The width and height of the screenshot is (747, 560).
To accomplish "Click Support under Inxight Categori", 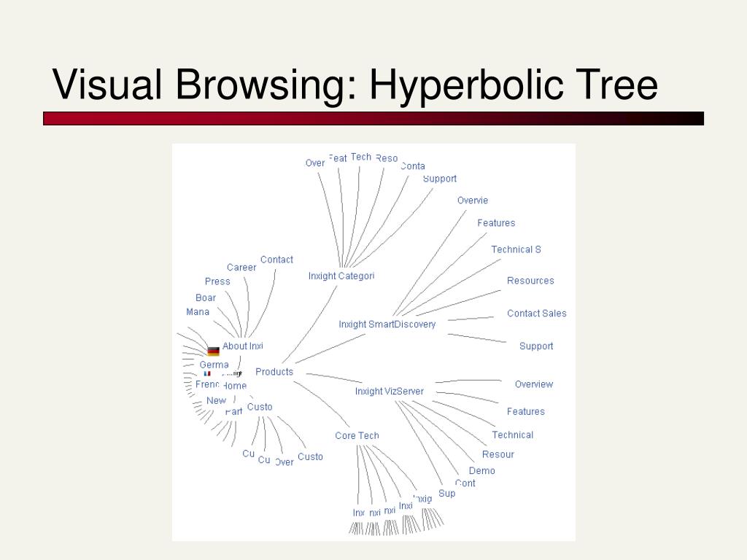I will (x=440, y=179).
